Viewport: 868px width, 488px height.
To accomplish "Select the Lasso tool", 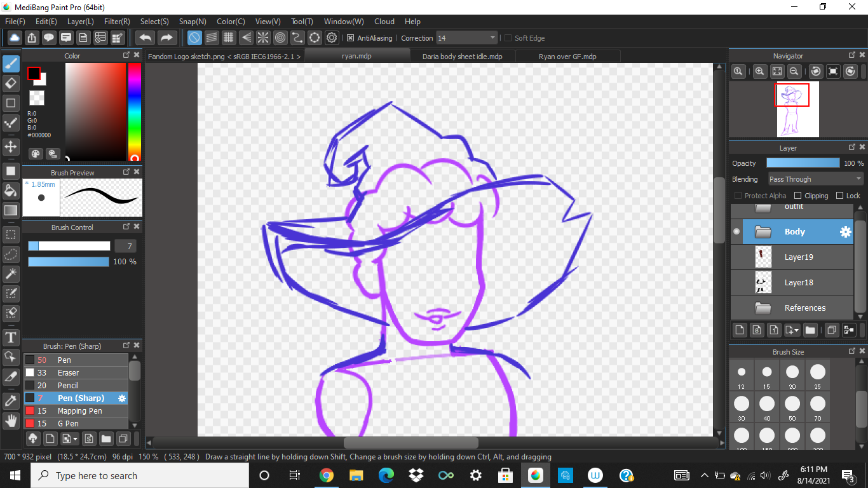I will click(x=11, y=254).
